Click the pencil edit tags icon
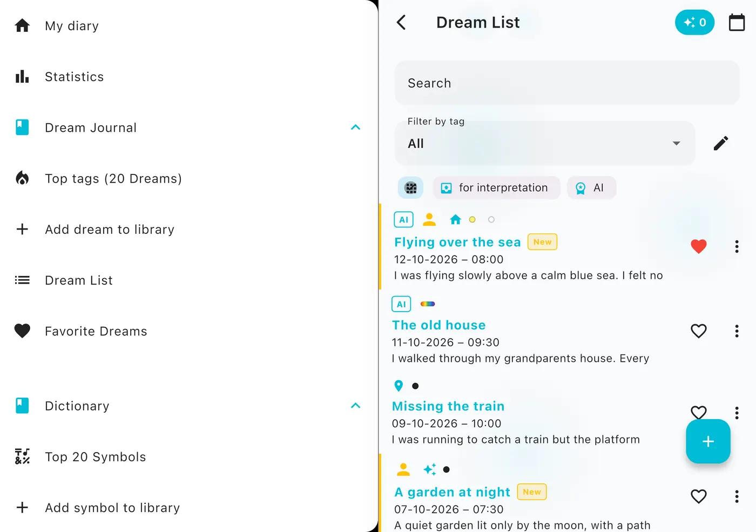 click(x=721, y=143)
